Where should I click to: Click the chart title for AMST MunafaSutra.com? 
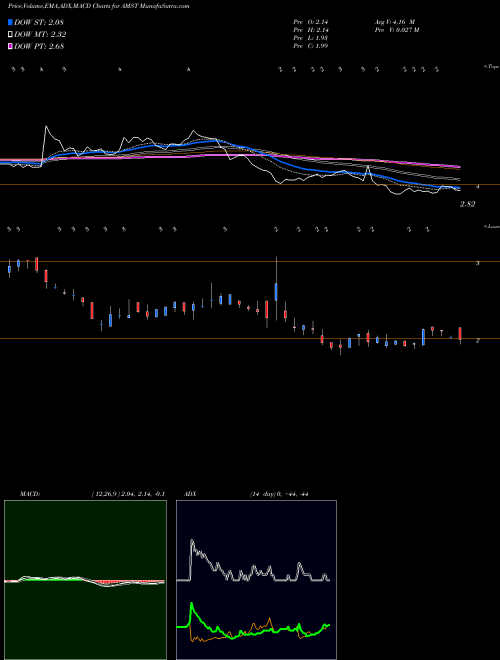[98, 6]
